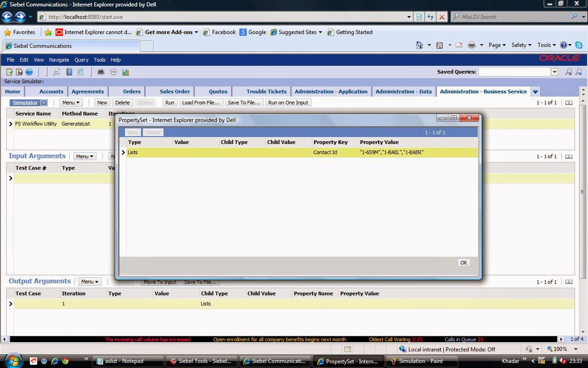The image size is (588, 368).
Task: Click OK in the PropertySet dialog
Action: (x=464, y=263)
